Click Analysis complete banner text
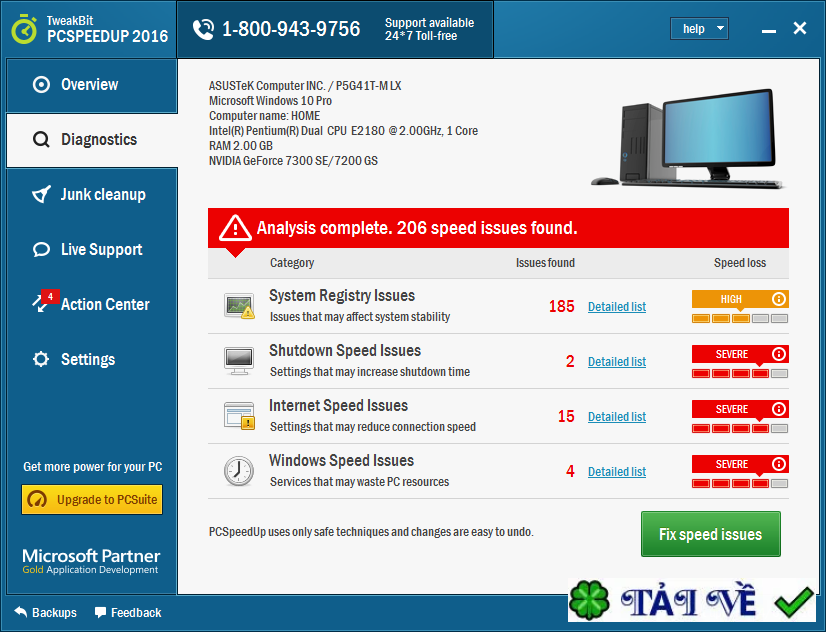 (417, 228)
